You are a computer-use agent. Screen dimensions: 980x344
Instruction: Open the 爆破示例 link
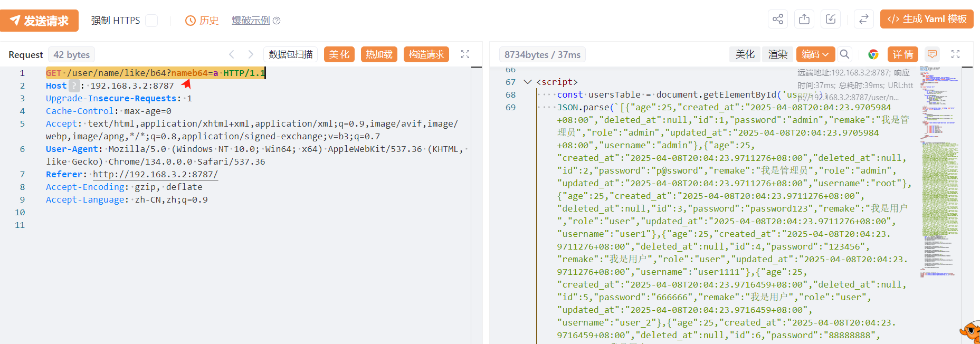point(251,21)
